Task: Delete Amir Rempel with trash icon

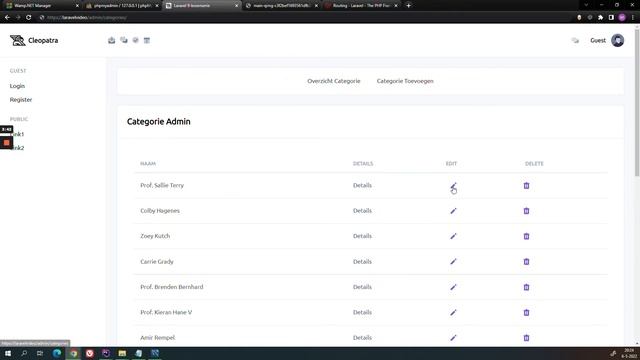Action: [x=526, y=338]
